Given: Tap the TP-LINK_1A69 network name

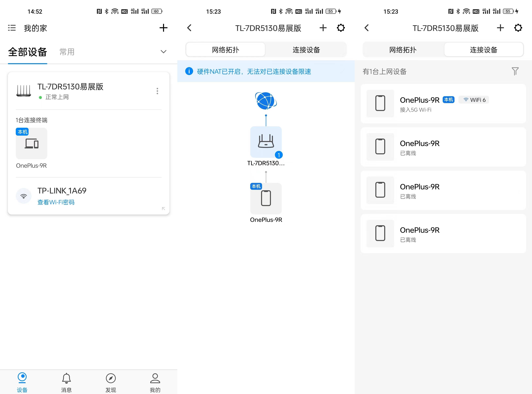Looking at the screenshot, I should click(x=62, y=191).
